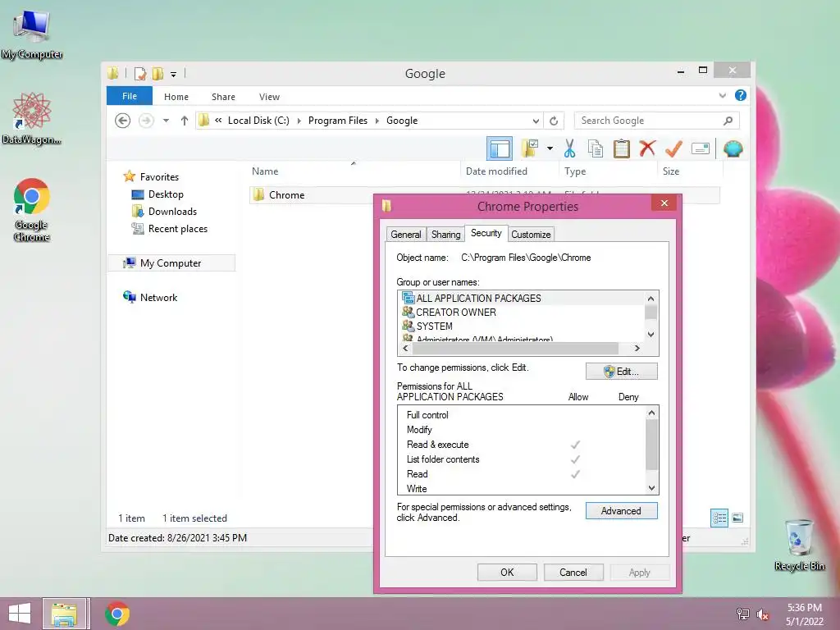Click Cancel in Chrome Properties

pos(573,572)
